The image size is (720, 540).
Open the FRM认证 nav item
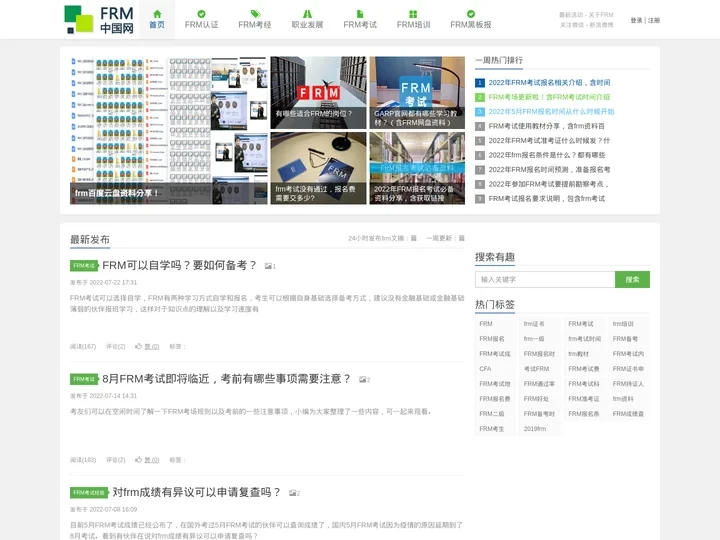[x=202, y=19]
